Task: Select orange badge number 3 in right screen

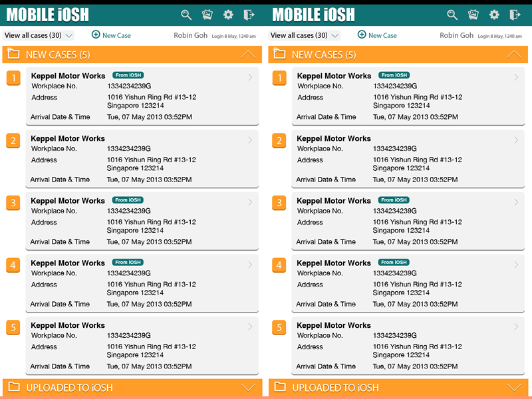Action: (279, 203)
